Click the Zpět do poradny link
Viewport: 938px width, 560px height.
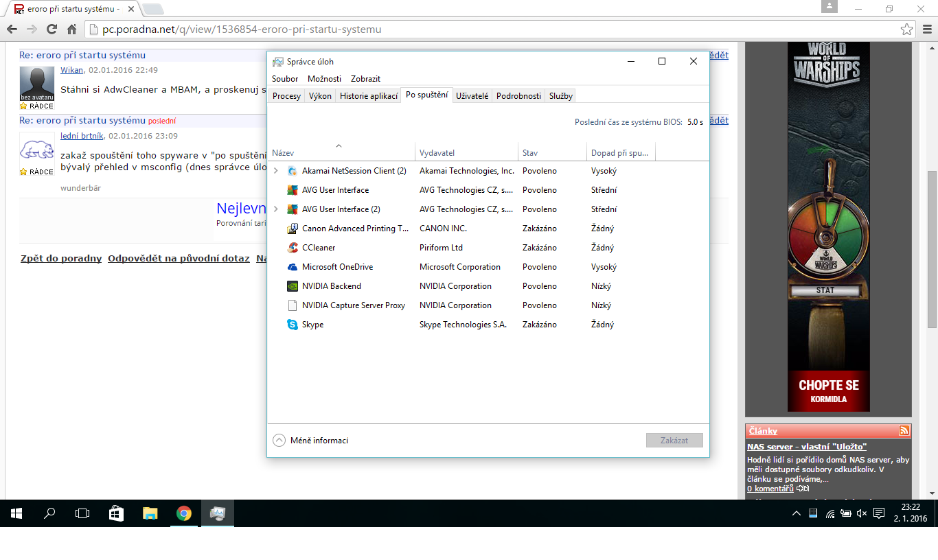(61, 259)
